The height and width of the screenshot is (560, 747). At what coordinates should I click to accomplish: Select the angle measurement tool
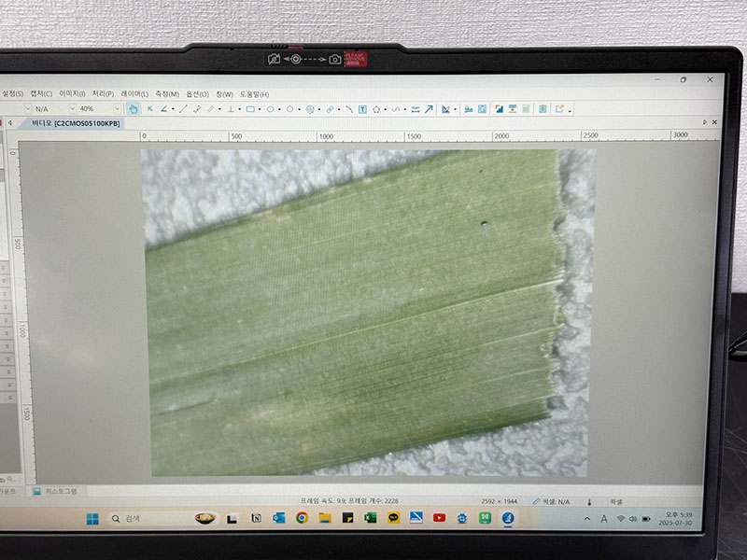pyautogui.click(x=163, y=109)
